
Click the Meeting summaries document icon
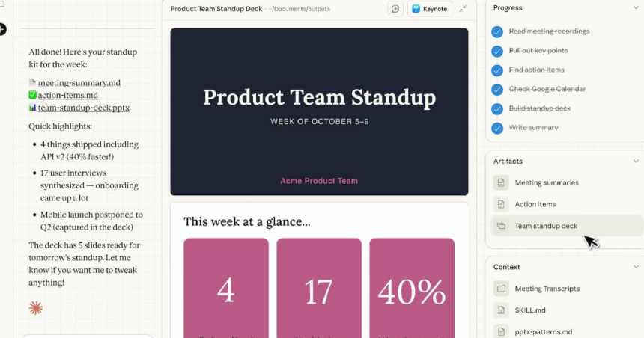(x=501, y=182)
